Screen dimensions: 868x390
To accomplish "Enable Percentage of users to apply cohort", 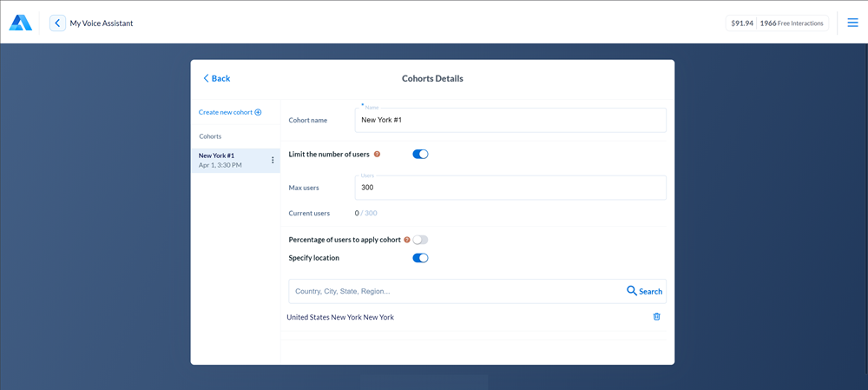I will click(x=420, y=240).
